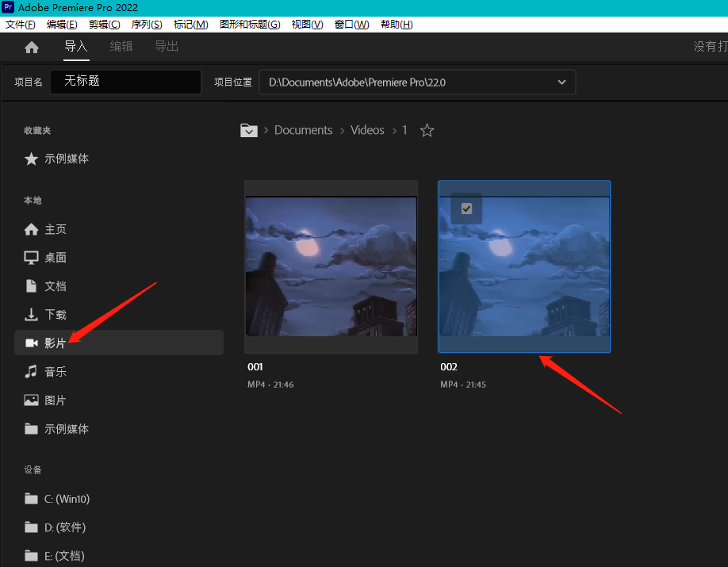Open the E: (文档) drive folder icon
Image resolution: width=728 pixels, height=567 pixels.
pos(31,555)
